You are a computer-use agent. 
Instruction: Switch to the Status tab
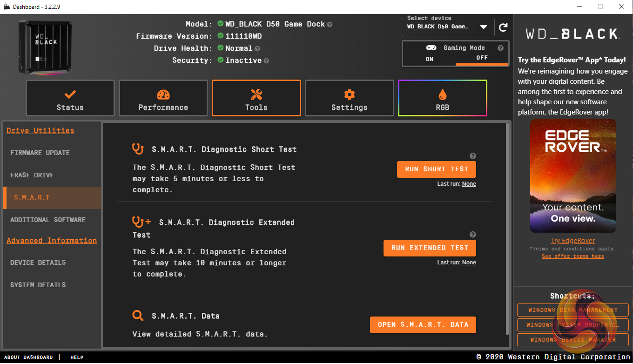point(70,98)
